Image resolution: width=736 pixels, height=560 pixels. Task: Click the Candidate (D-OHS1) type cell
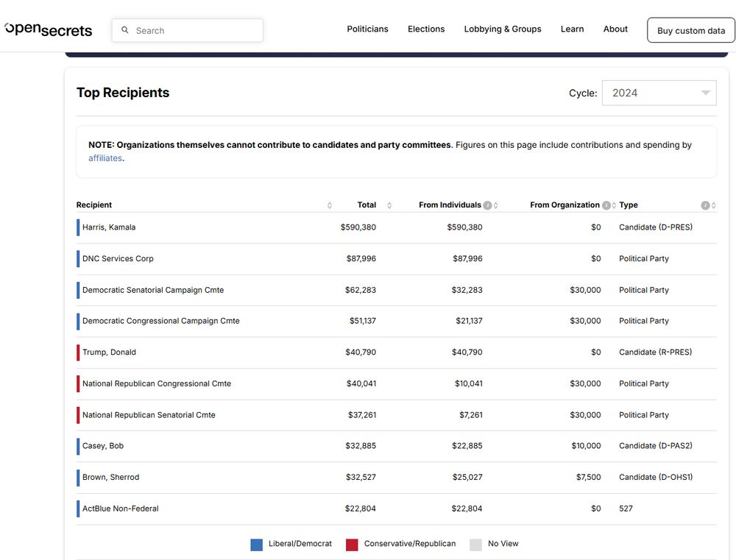tap(656, 477)
